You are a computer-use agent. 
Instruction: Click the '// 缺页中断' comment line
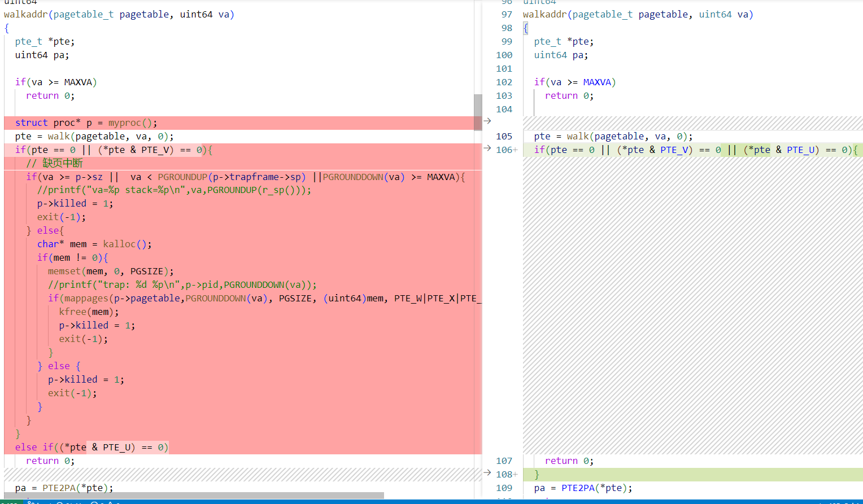pyautogui.click(x=54, y=163)
